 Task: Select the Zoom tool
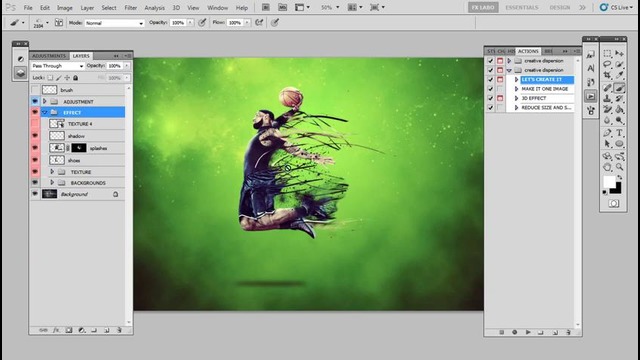pyautogui.click(x=620, y=167)
